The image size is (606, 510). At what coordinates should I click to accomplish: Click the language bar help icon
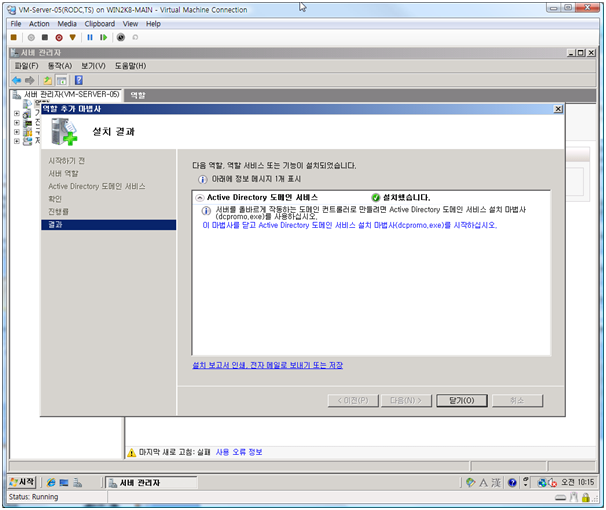pyautogui.click(x=512, y=483)
